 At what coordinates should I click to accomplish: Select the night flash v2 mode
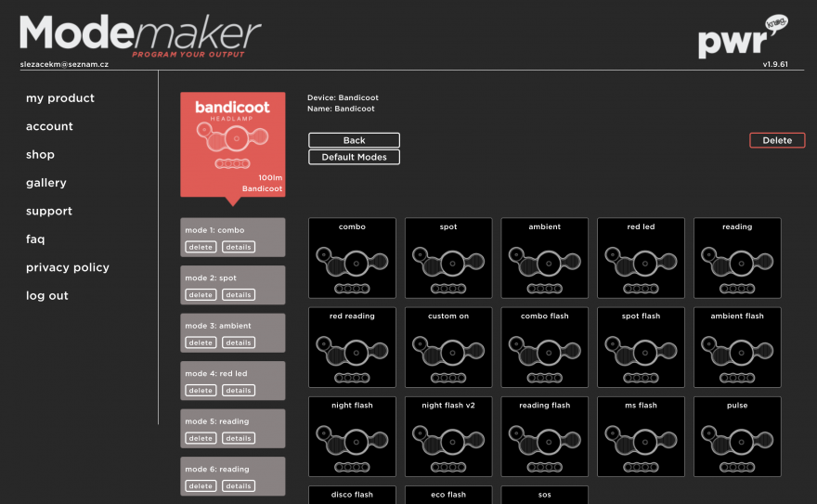coord(448,436)
